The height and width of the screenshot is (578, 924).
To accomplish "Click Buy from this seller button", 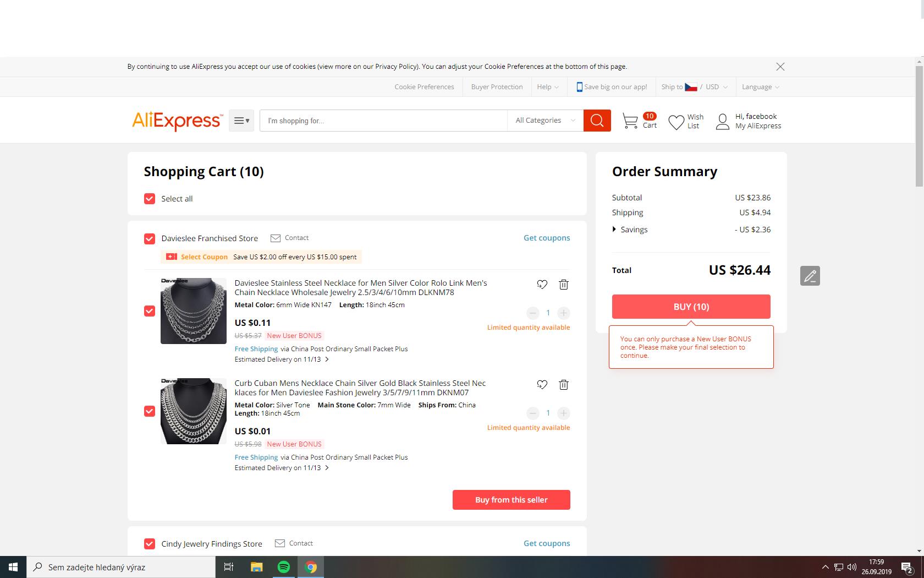I will (x=511, y=500).
